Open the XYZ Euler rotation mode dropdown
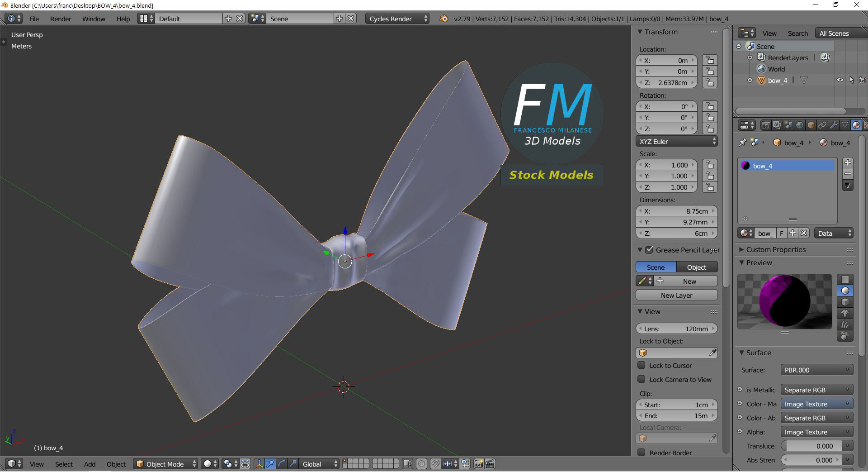Viewport: 868px width, 472px height. click(677, 141)
